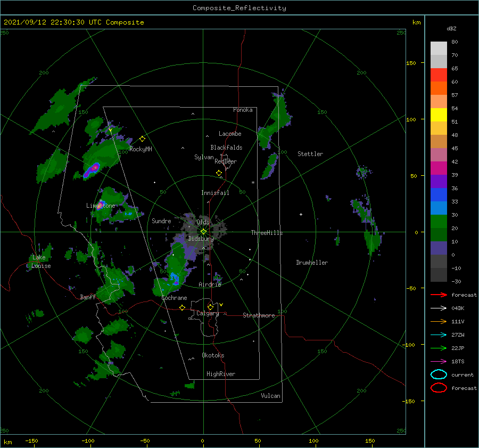Click the Ponoka town label
Viewport: 479px width, 448px height.
tap(243, 110)
